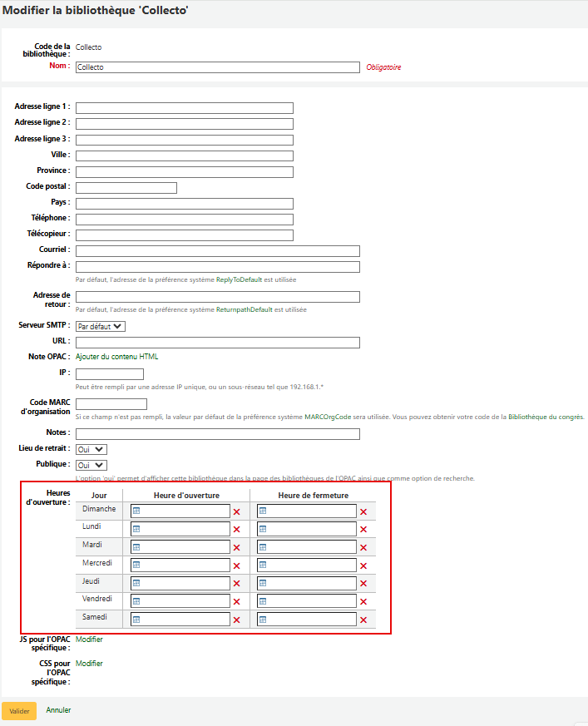Image resolution: width=588 pixels, height=726 pixels.
Task: Clear Samedi opening hour with red X
Action: tap(236, 620)
